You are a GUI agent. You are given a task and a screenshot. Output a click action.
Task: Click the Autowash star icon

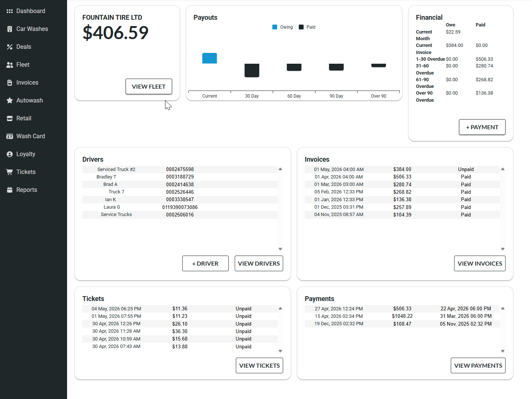(x=10, y=101)
